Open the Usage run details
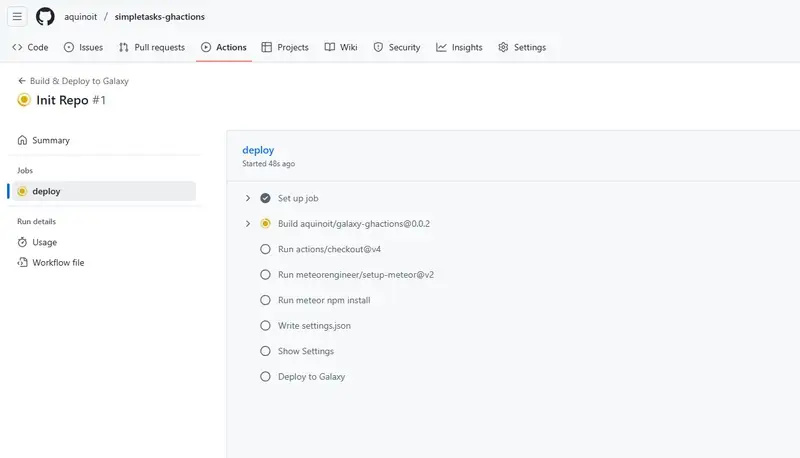The width and height of the screenshot is (800, 458). click(x=104, y=242)
